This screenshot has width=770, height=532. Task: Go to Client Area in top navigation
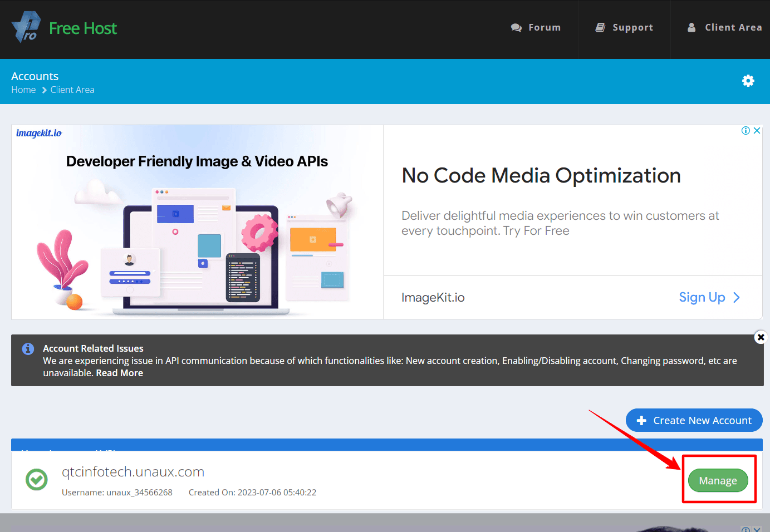(x=724, y=28)
